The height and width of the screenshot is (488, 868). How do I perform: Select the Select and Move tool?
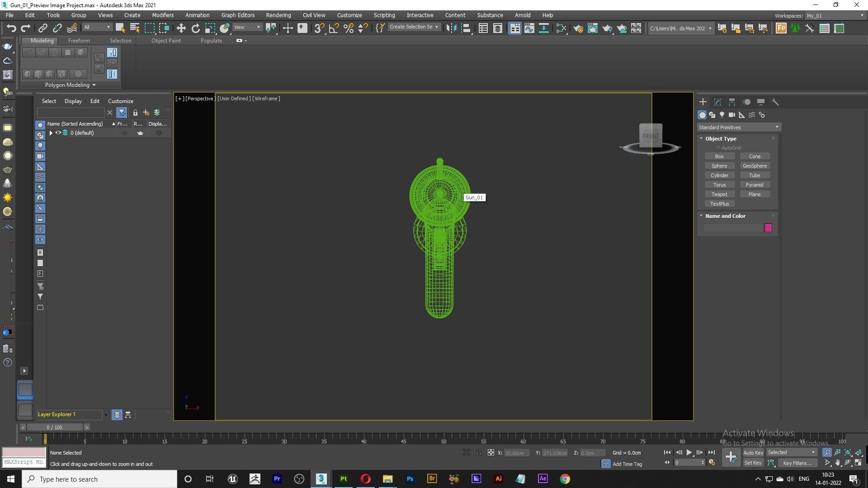coord(181,28)
